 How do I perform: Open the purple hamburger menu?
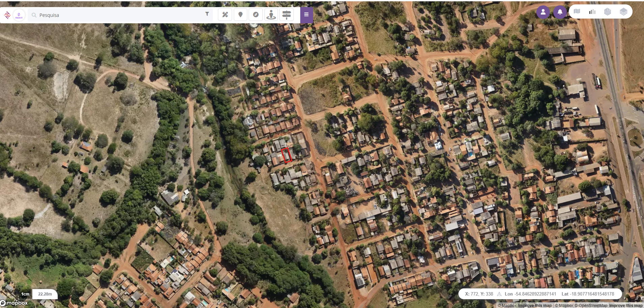coord(306,15)
